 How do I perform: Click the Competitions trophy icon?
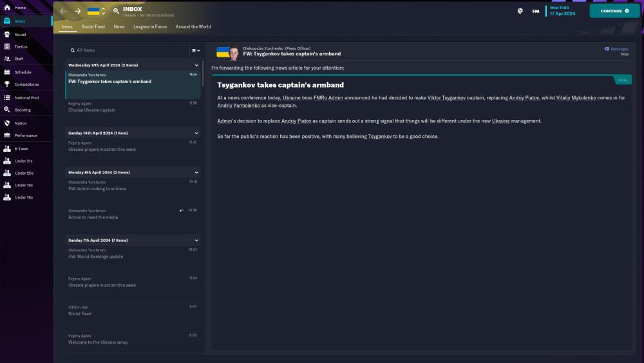pyautogui.click(x=6, y=84)
